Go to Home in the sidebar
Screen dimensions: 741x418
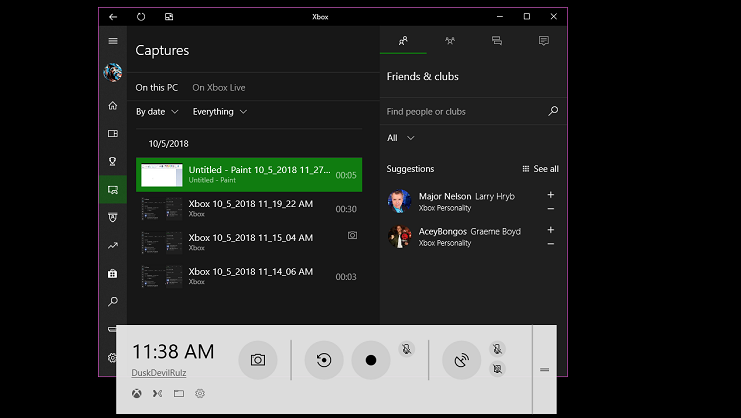tap(113, 105)
